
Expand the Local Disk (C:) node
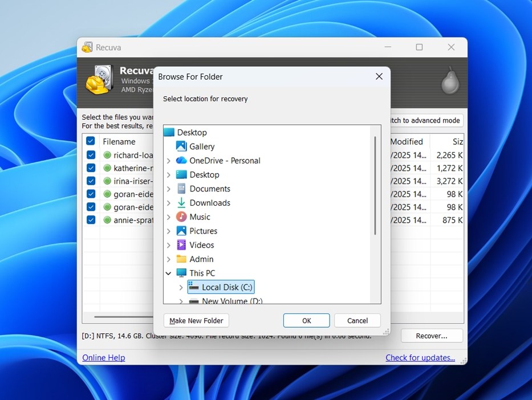tap(181, 287)
